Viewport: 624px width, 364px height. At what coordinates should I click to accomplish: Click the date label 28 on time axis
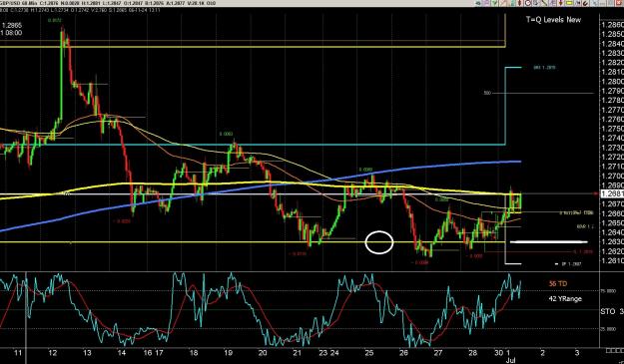click(x=472, y=352)
